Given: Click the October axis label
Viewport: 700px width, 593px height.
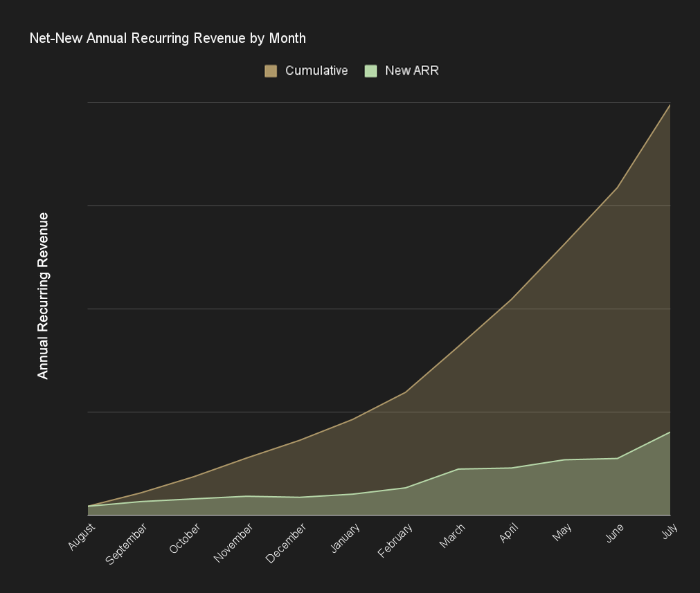Looking at the screenshot, I should coord(185,538).
